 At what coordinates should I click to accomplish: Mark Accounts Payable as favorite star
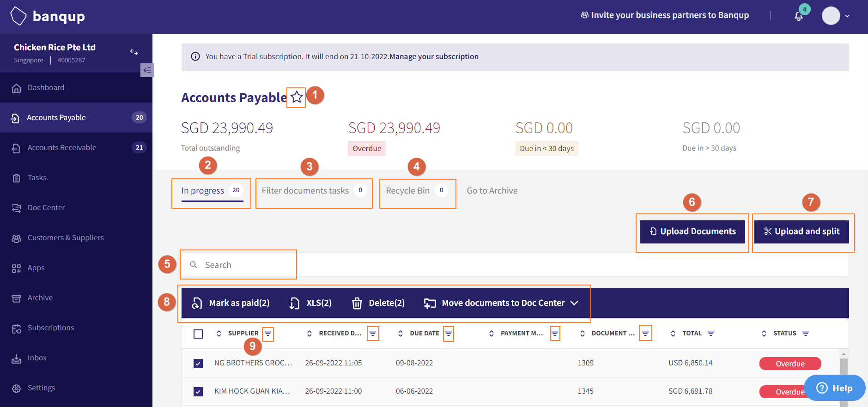297,97
